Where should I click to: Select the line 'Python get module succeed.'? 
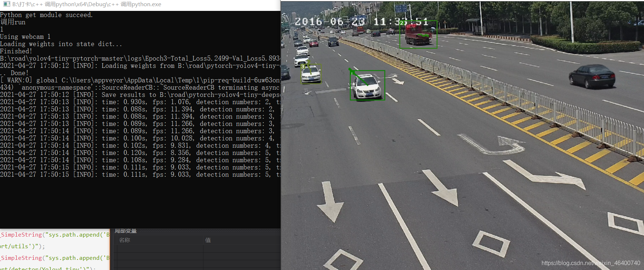click(46, 15)
